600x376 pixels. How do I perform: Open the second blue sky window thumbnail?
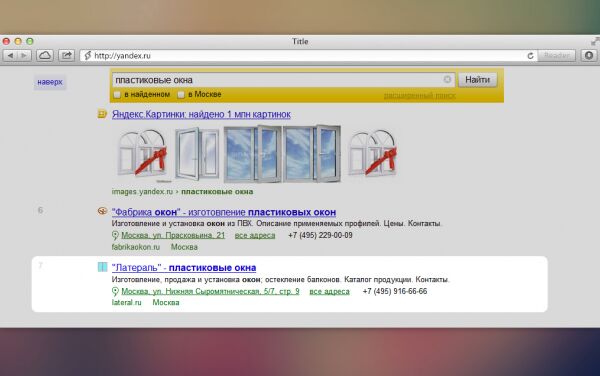point(311,154)
